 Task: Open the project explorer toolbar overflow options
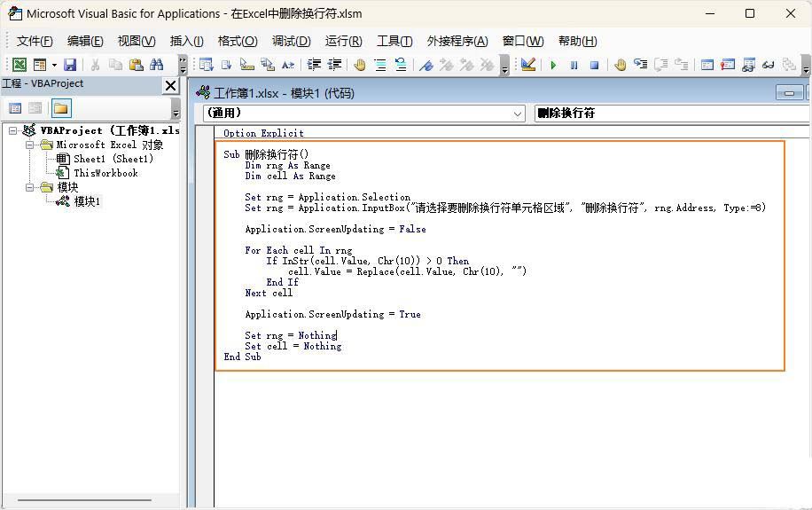pos(176,108)
